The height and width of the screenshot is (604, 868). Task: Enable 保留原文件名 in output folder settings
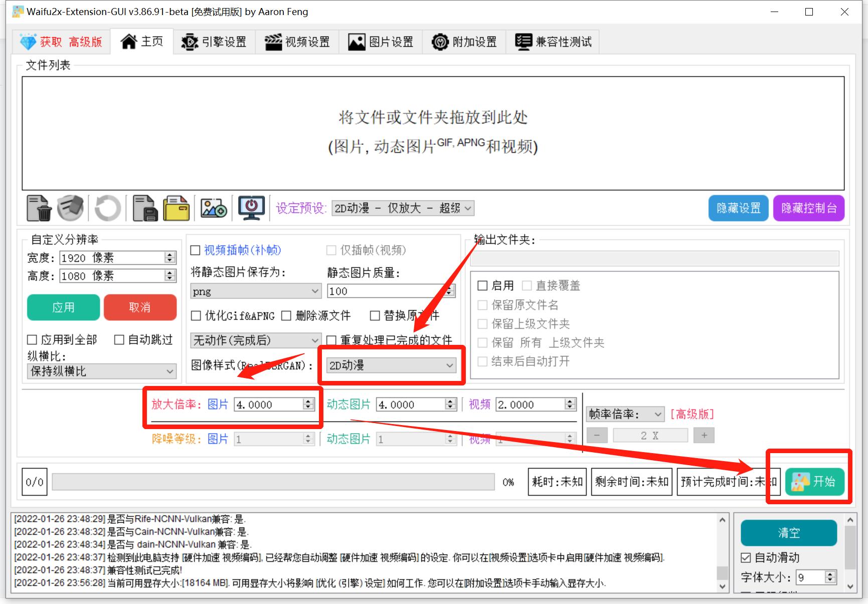pyautogui.click(x=483, y=305)
